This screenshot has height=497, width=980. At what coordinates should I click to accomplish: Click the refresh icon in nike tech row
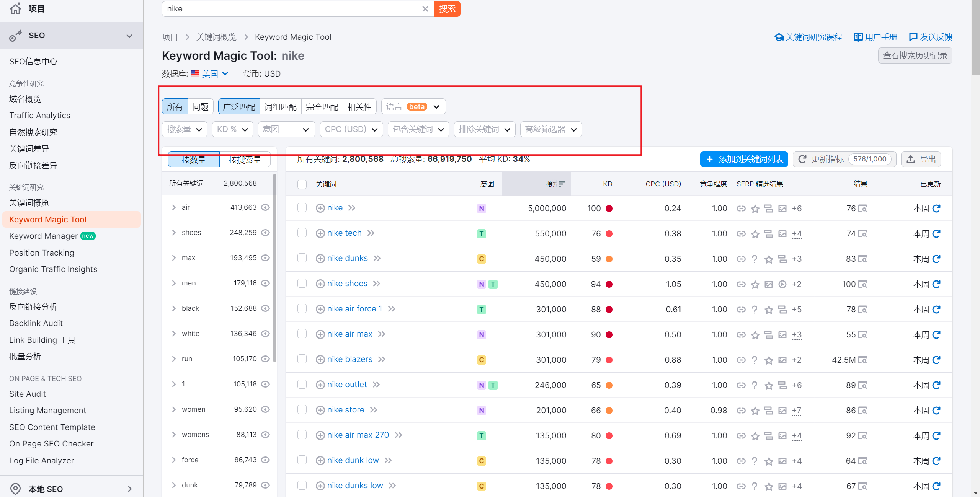(936, 234)
